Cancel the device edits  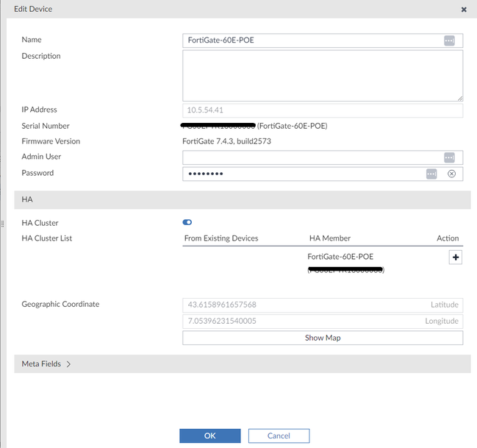[279, 435]
